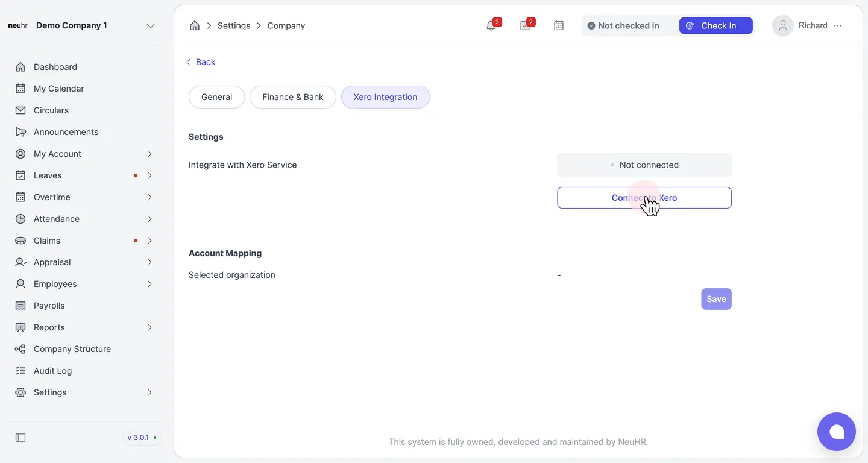Switch to the Finance & Bank tab

[x=293, y=97]
